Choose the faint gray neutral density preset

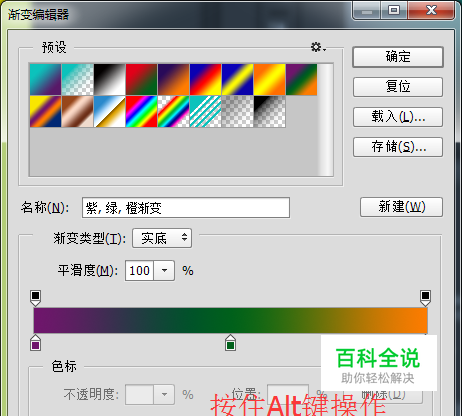[238, 112]
